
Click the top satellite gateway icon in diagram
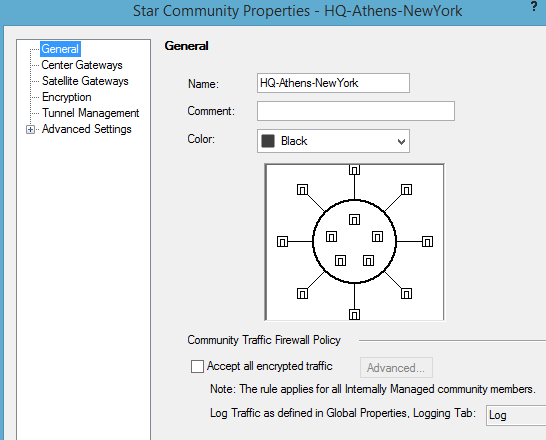click(354, 170)
